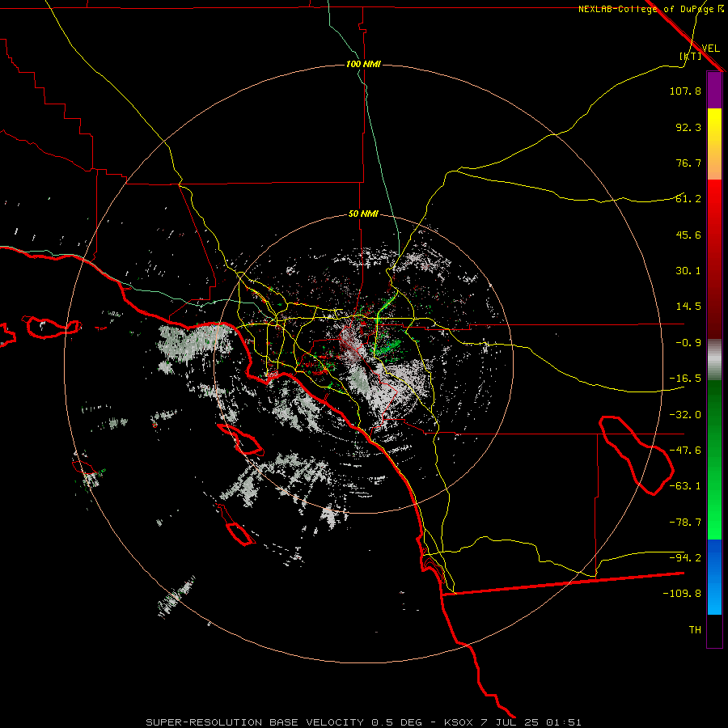
Task: Pick the black TH segment of the color bar
Action: [714, 630]
